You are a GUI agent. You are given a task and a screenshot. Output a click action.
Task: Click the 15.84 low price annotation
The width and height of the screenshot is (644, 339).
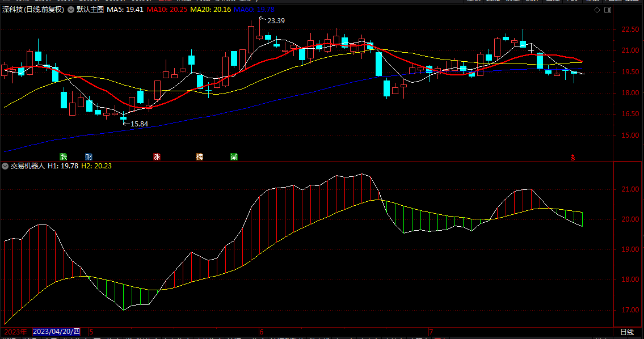(139, 124)
